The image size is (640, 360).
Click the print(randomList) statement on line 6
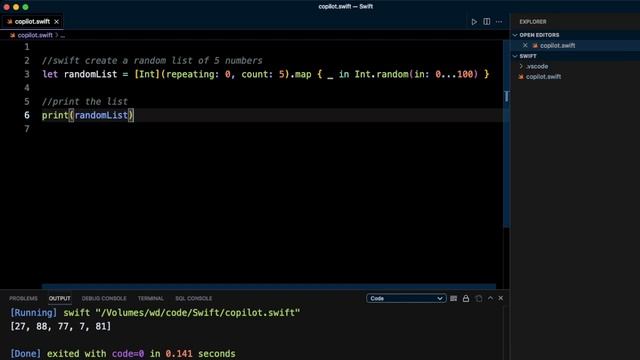coord(88,115)
